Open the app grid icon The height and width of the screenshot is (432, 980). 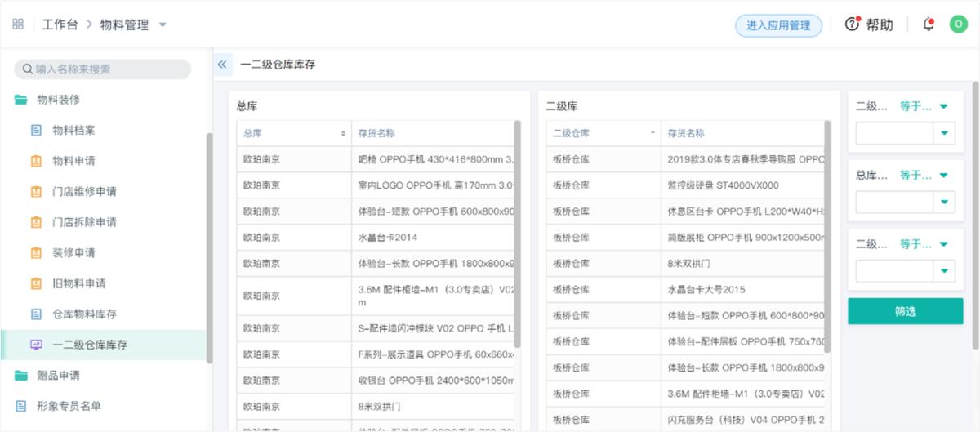(18, 24)
